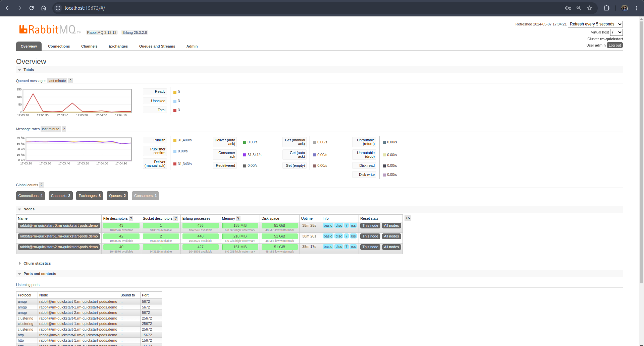Toggle the Message rates last minute range

pyautogui.click(x=50, y=129)
